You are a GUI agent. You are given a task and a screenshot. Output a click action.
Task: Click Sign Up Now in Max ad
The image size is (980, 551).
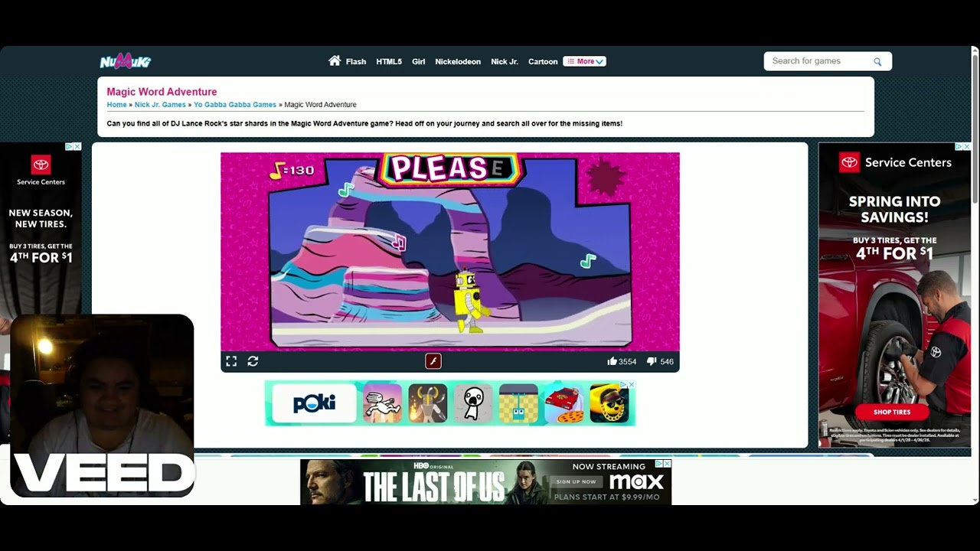[577, 481]
